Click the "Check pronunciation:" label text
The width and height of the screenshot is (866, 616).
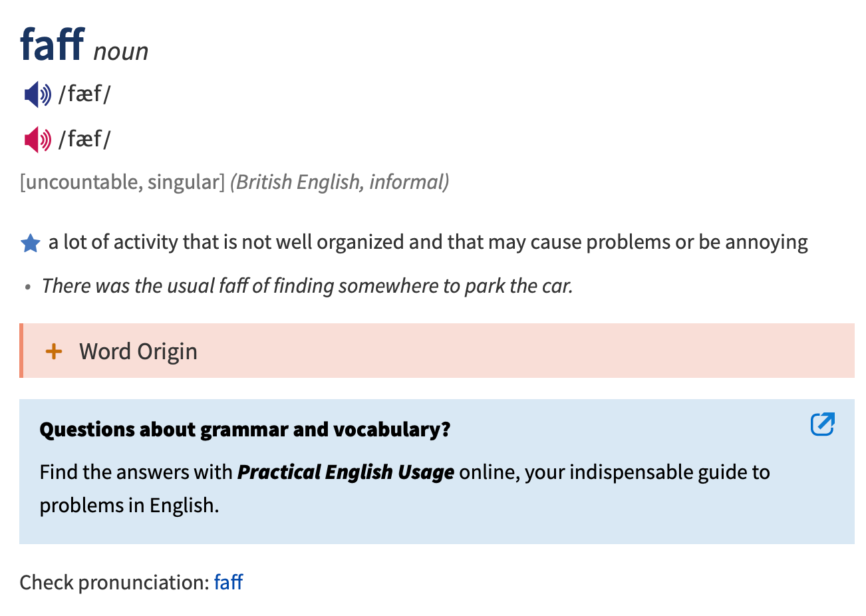click(x=114, y=583)
